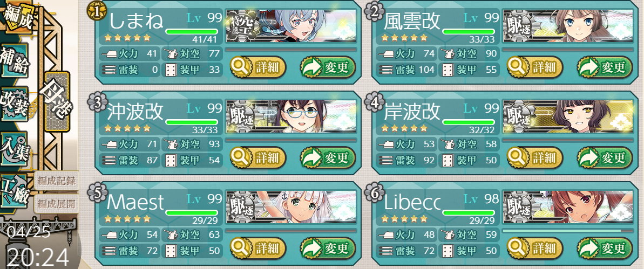Change ship in Libeccio slot

click(x=605, y=248)
